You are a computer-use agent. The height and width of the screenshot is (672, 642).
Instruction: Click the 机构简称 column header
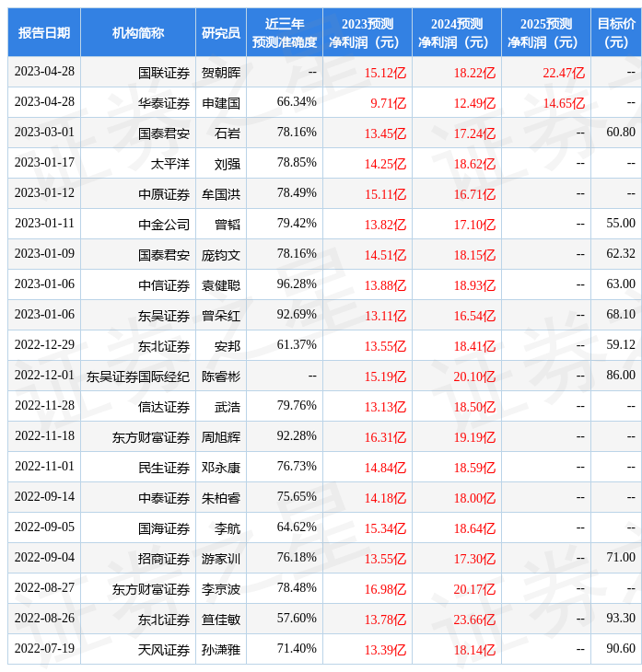click(138, 32)
